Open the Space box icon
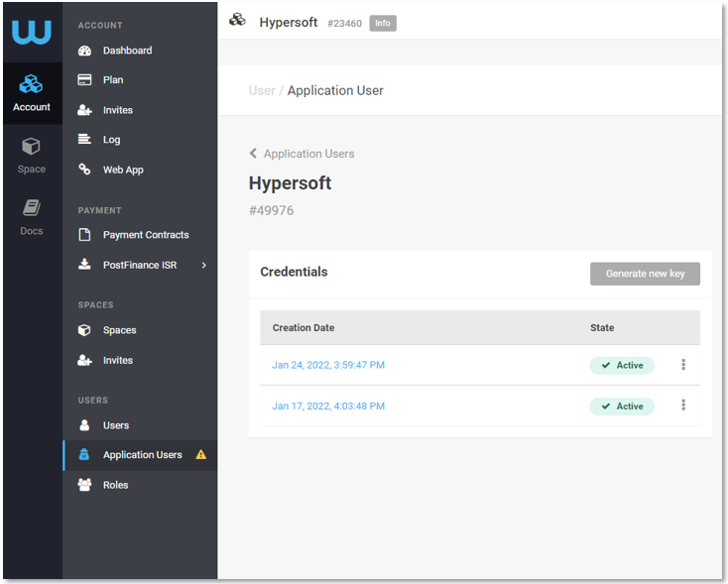Screen dimensions: 728x584 click(32, 147)
